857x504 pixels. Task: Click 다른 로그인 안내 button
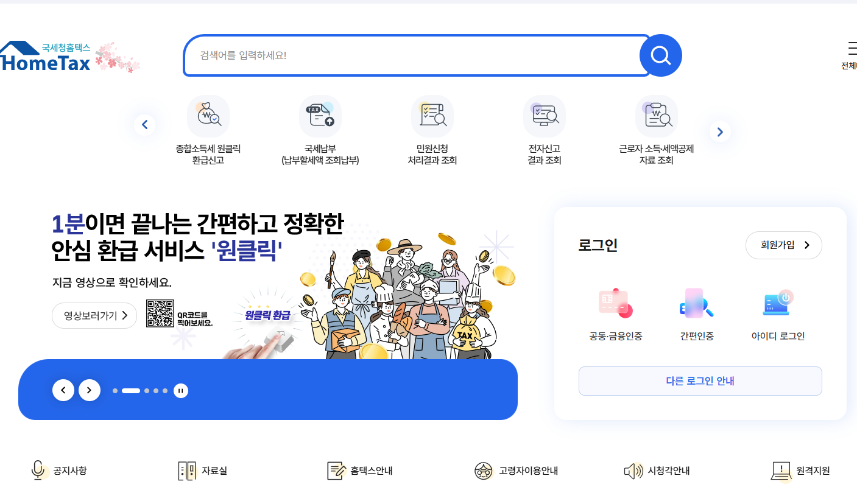700,381
